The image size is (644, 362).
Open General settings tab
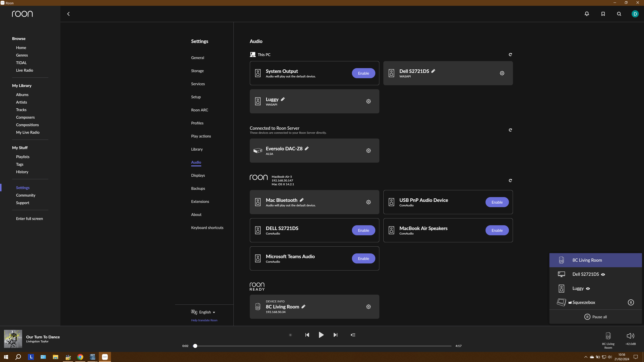click(197, 58)
